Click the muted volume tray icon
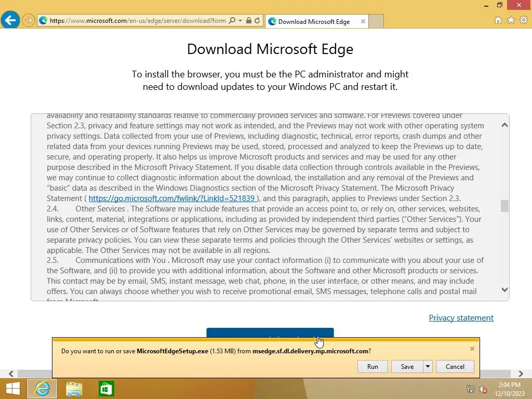This screenshot has width=532, height=399. (483, 389)
